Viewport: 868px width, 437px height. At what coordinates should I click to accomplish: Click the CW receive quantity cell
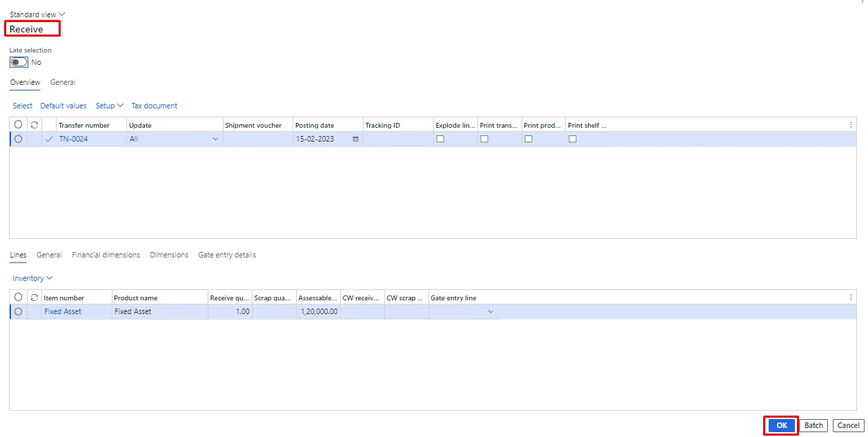[x=362, y=311]
